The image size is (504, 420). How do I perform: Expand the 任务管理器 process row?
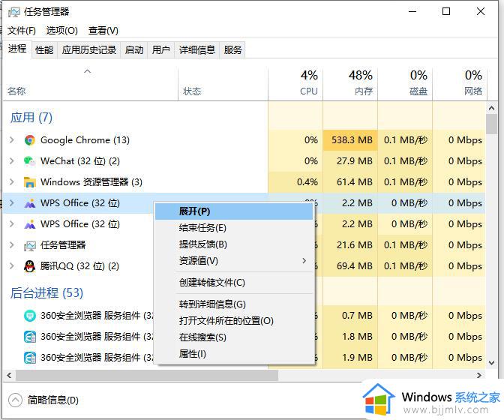(x=12, y=245)
